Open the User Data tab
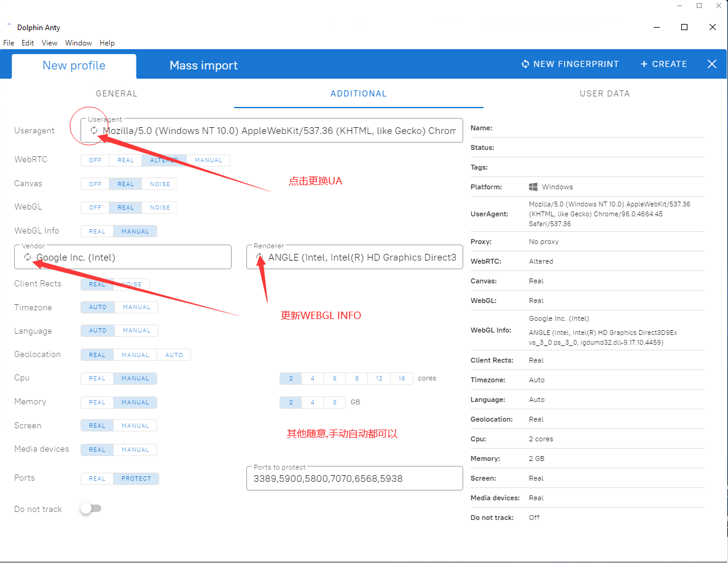Screen dimensions: 728x563 605,93
